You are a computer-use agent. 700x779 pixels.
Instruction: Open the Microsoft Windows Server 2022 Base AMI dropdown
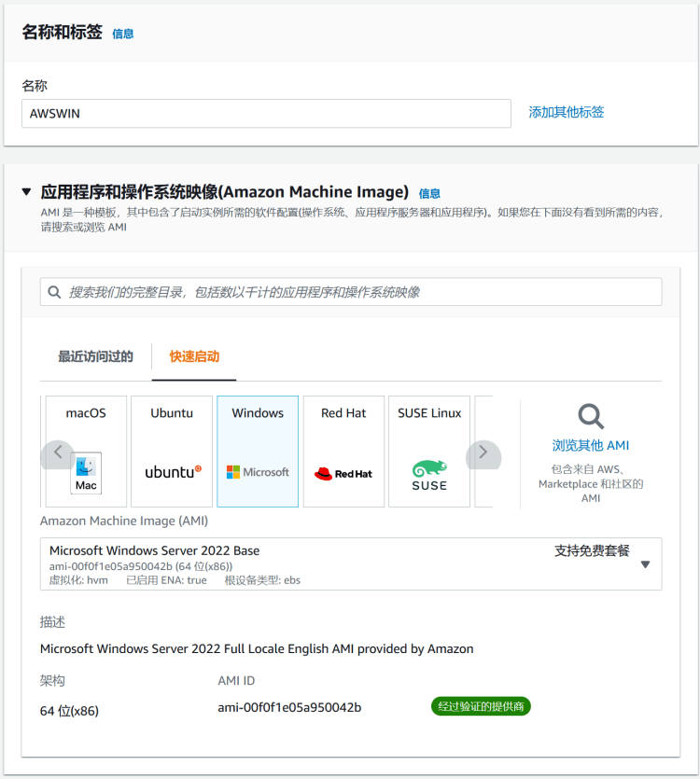[351, 563]
